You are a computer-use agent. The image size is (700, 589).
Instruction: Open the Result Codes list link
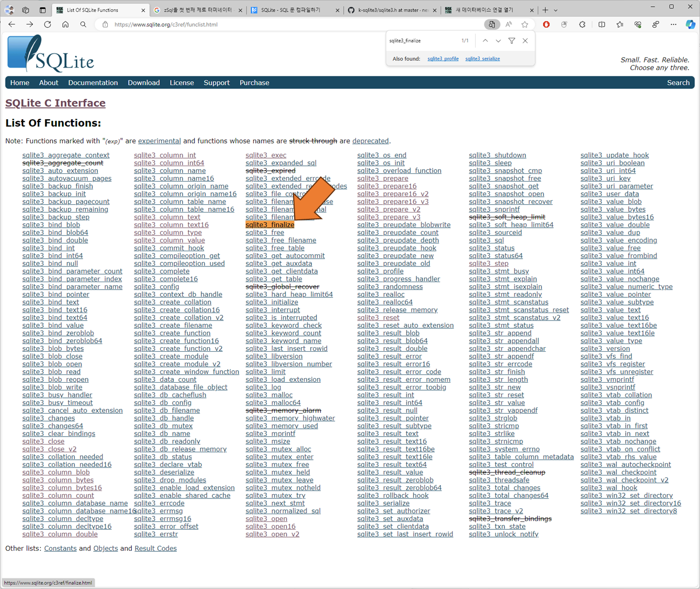point(155,549)
